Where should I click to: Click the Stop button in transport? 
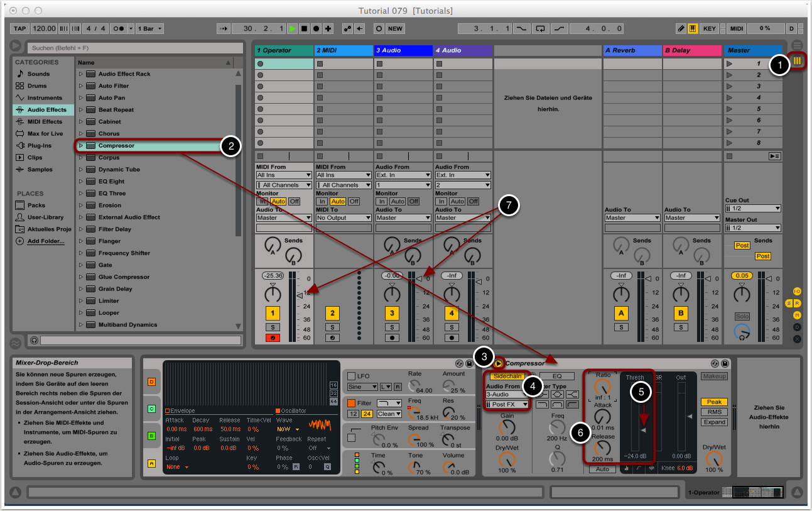click(305, 29)
